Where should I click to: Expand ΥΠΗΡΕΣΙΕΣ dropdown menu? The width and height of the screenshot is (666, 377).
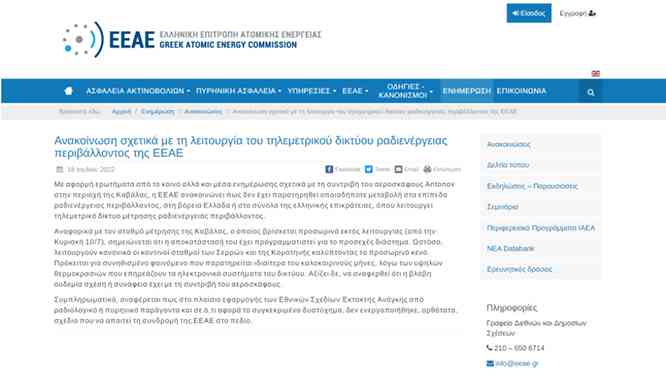coord(312,91)
